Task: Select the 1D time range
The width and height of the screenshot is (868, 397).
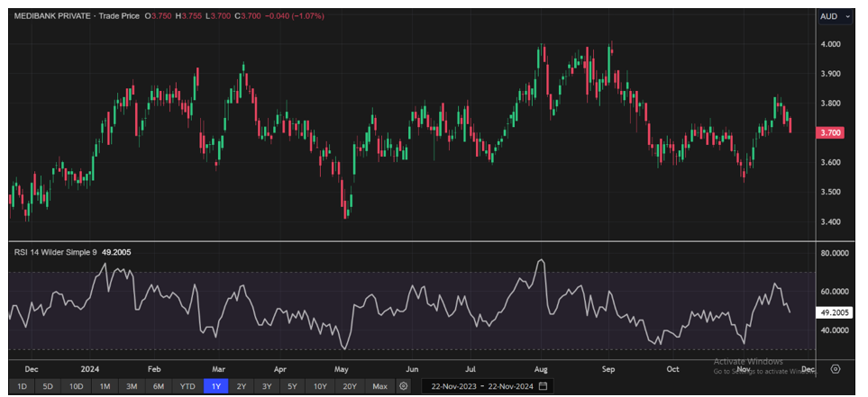Action: tap(23, 386)
